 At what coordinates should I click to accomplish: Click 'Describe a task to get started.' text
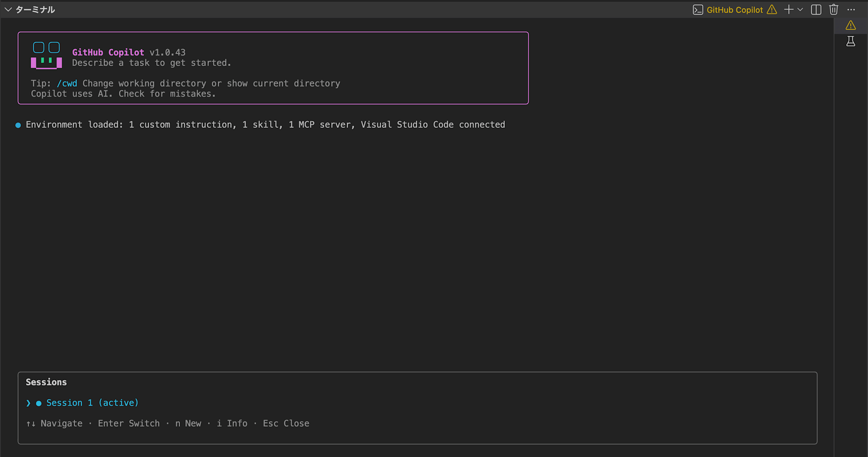(x=151, y=63)
